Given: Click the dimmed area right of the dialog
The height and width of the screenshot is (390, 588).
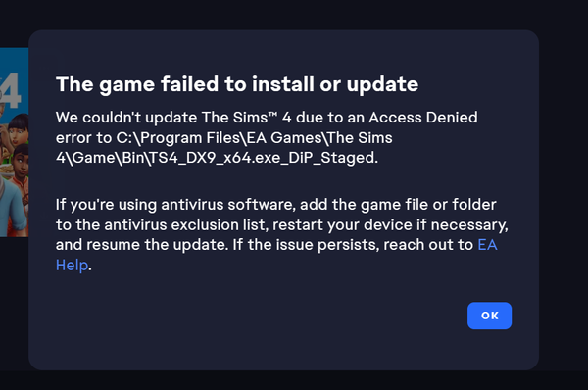Looking at the screenshot, I should tap(563, 195).
